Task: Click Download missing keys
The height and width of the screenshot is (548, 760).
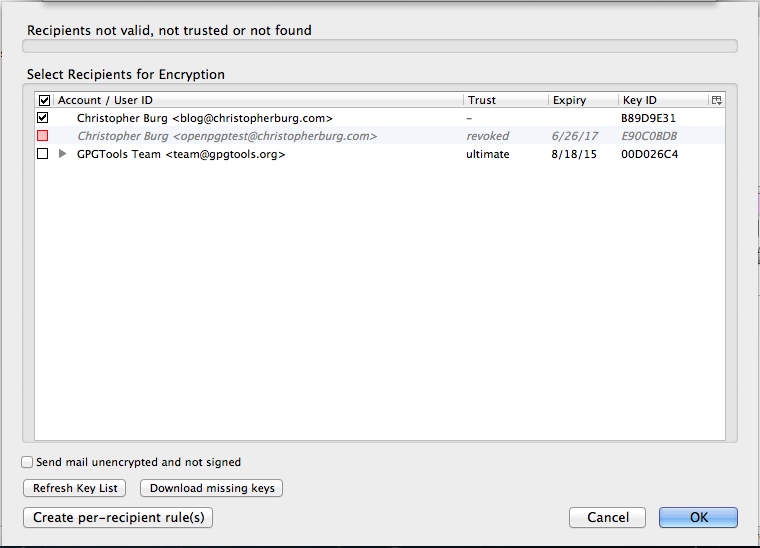Action: click(212, 488)
